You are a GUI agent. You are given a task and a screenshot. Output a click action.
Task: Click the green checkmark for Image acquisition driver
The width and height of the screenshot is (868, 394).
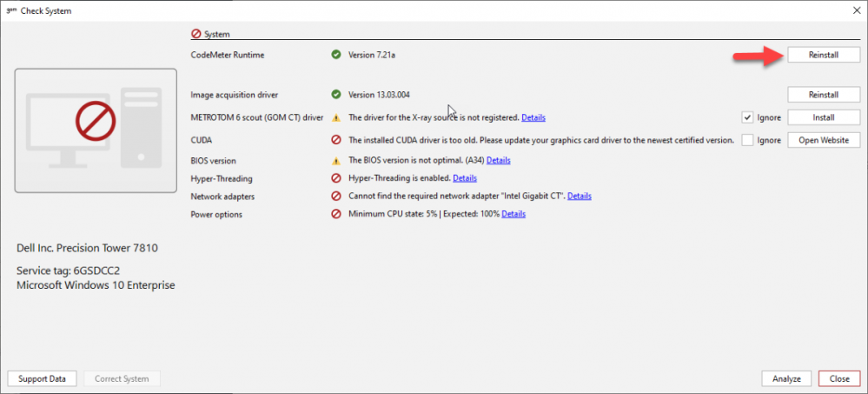335,95
